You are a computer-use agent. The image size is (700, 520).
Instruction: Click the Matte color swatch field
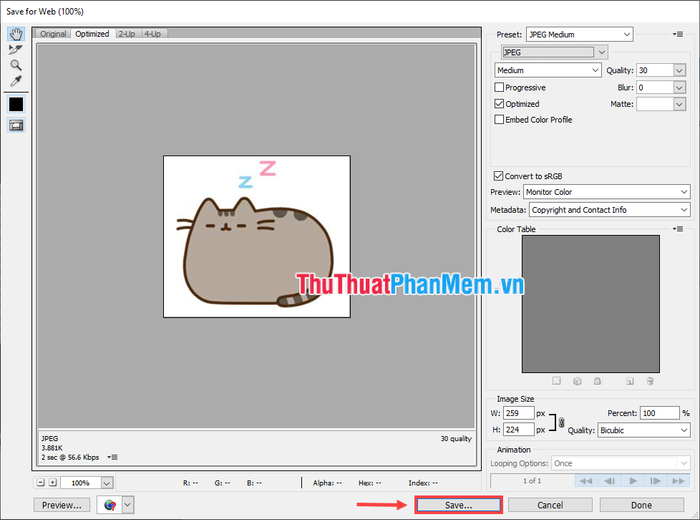click(x=654, y=104)
